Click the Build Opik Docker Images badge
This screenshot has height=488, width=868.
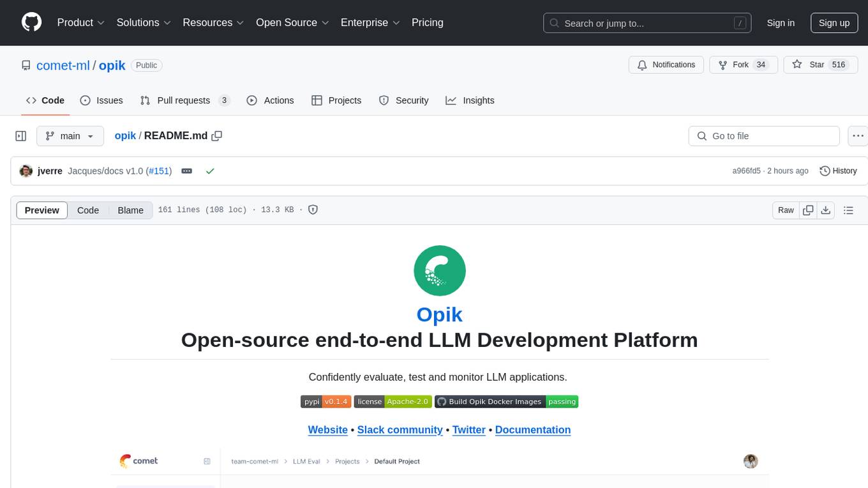506,402
